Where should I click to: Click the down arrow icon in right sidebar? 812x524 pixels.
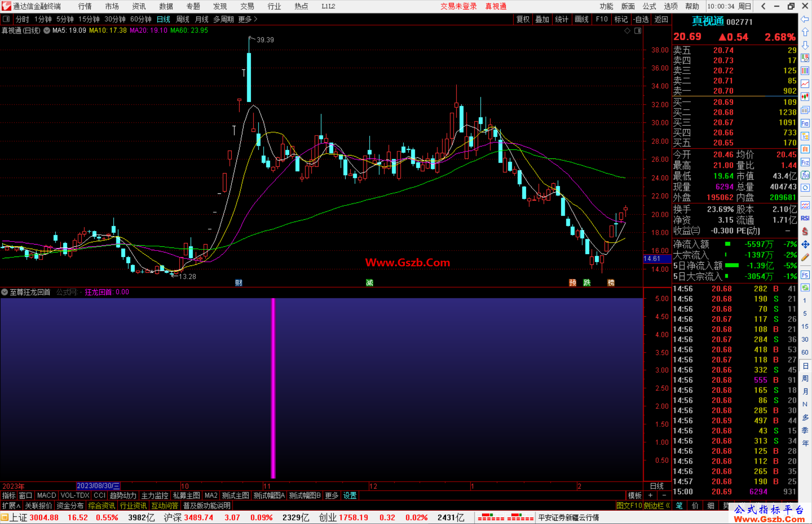805,45
